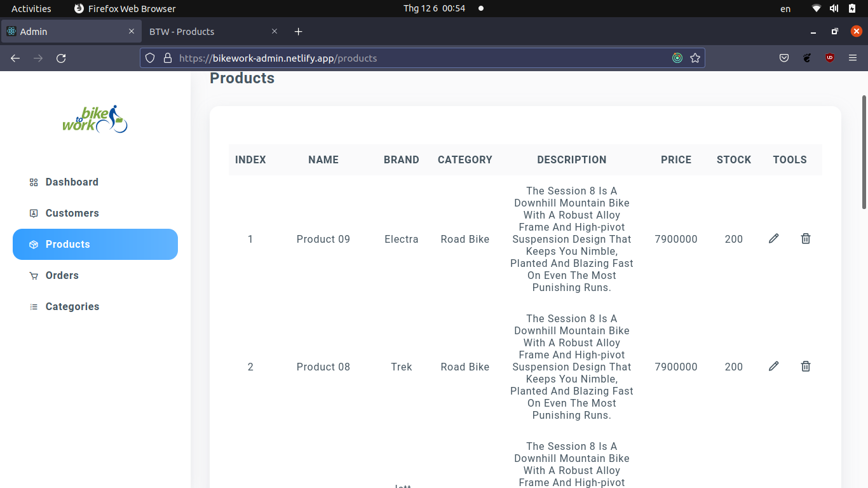The image size is (868, 488).
Task: Open the Firefox hamburger menu
Action: 853,58
